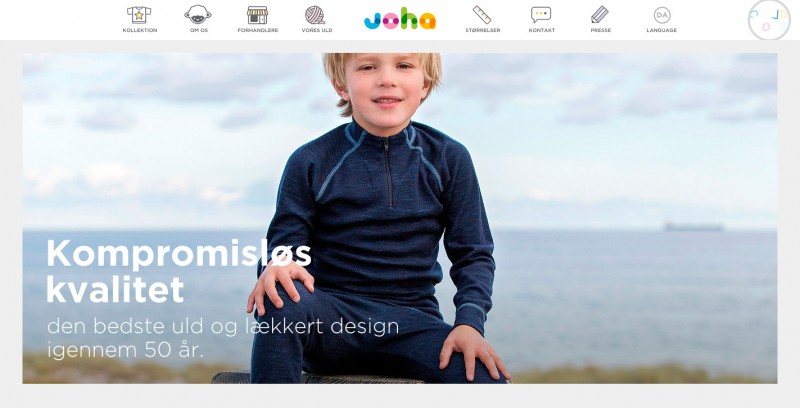Open the DA language selector circle
Screen dimensions: 800x408
pyautogui.click(x=662, y=15)
